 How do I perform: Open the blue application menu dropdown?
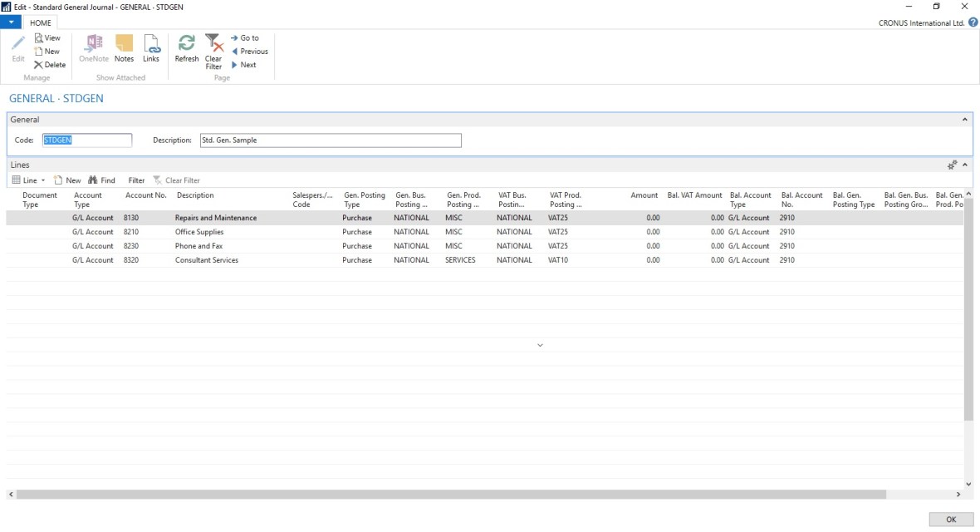point(11,22)
